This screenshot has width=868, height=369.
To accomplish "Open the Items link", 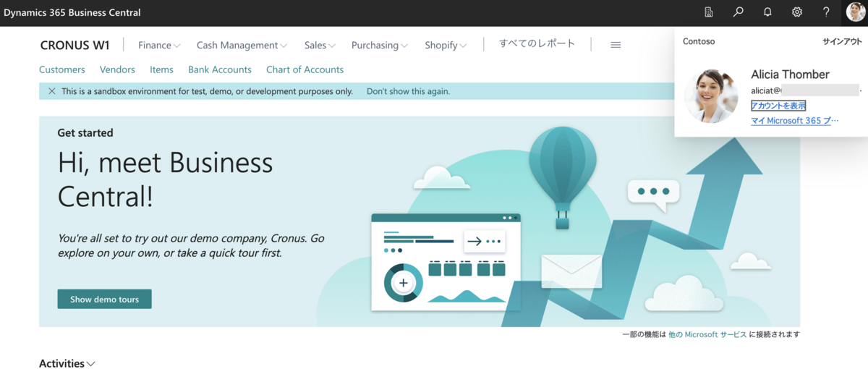I will tap(161, 69).
